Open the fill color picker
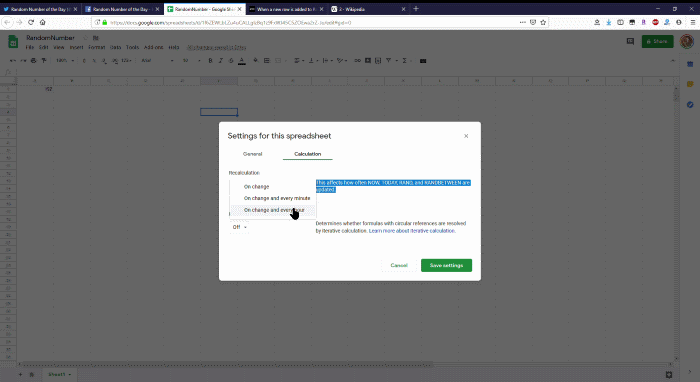Viewport: 700px width, 382px height. pyautogui.click(x=256, y=61)
